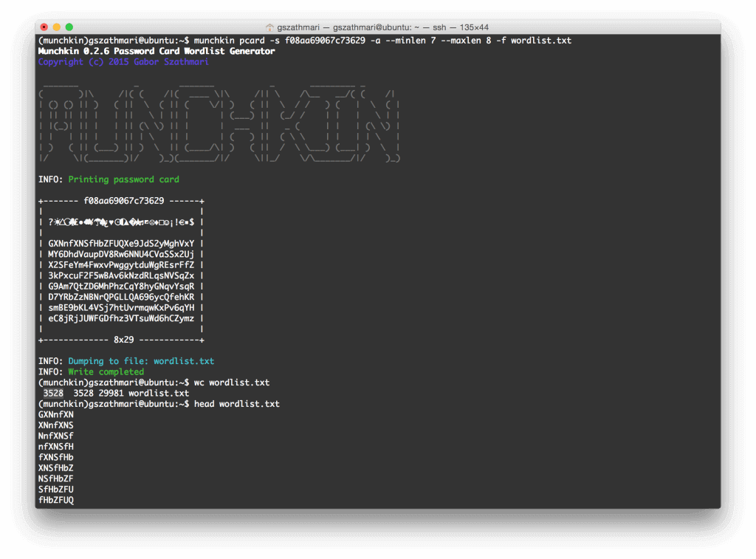Click wordlist entry 'SfHbZFU'
This screenshot has width=756, height=559.
56,490
